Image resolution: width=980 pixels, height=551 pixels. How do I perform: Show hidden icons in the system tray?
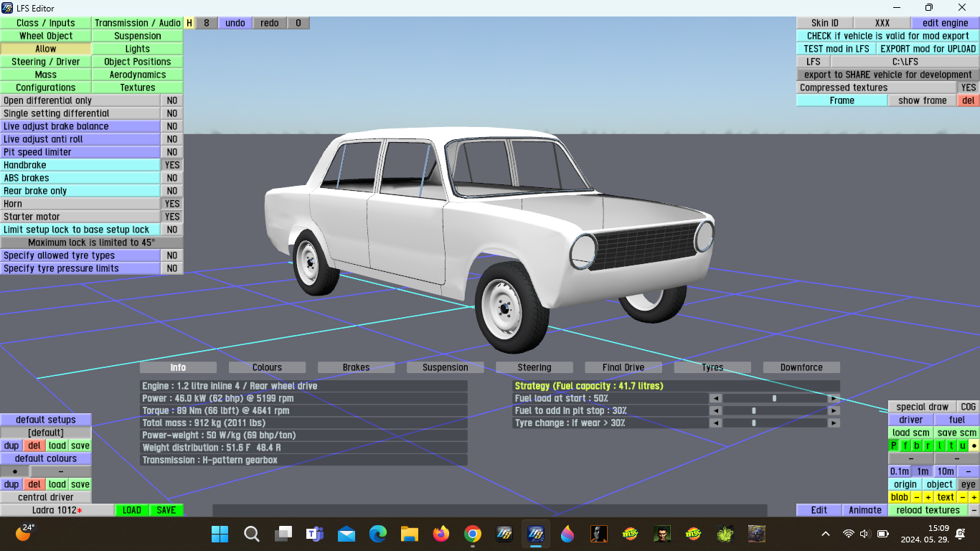point(826,534)
